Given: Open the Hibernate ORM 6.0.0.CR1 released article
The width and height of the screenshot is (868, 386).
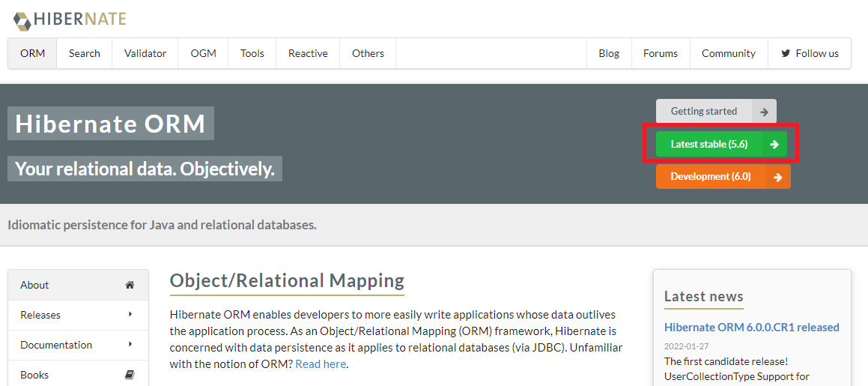Looking at the screenshot, I should (752, 328).
